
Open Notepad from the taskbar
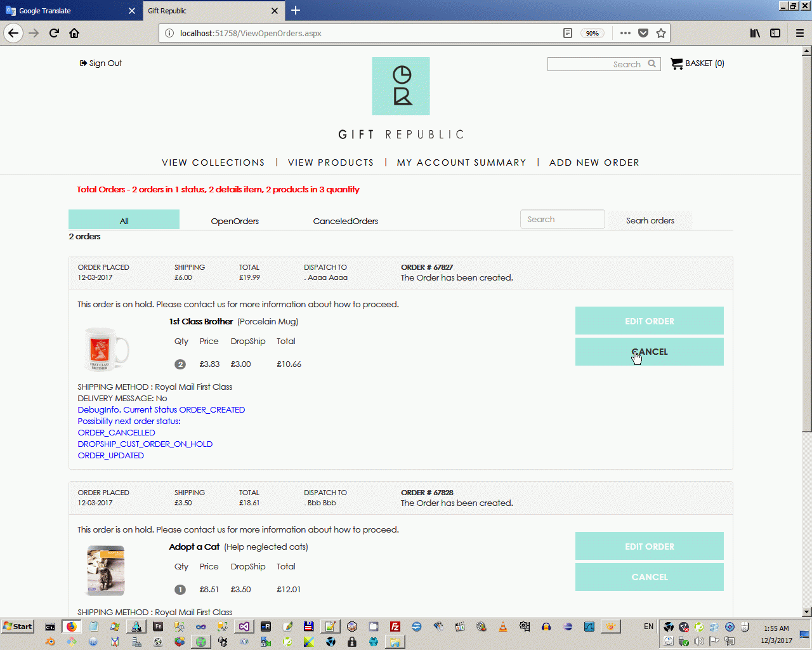(93, 627)
